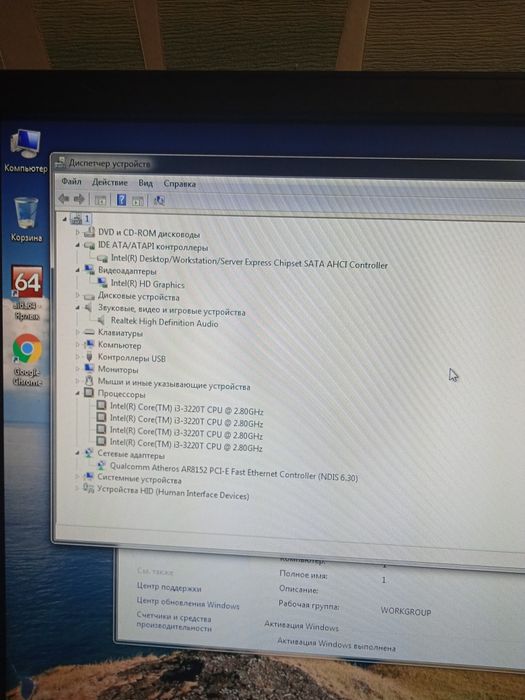
Task: Scan for hardware changes toolbar icon
Action: click(x=159, y=201)
